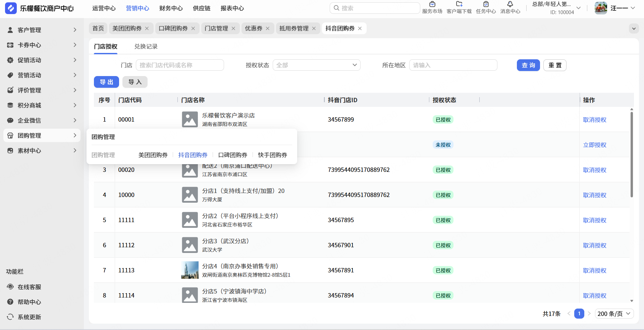Viewport: 644px width, 330px height.
Task: Click the 查询 search button
Action: point(528,65)
